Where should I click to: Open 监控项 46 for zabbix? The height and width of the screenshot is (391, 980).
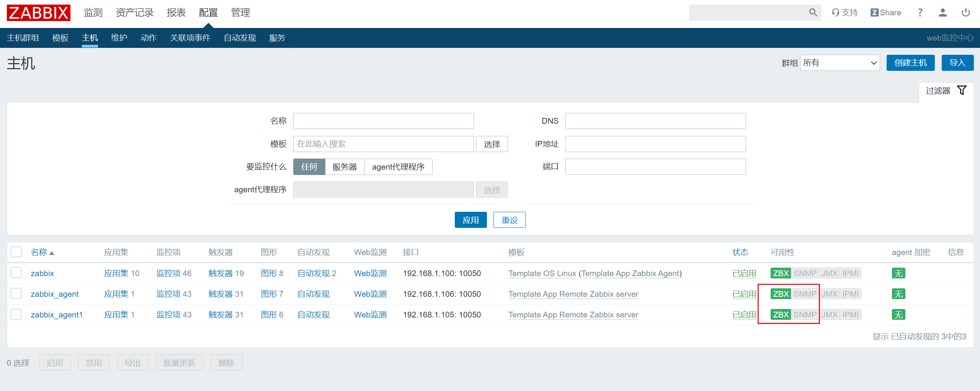coord(174,273)
